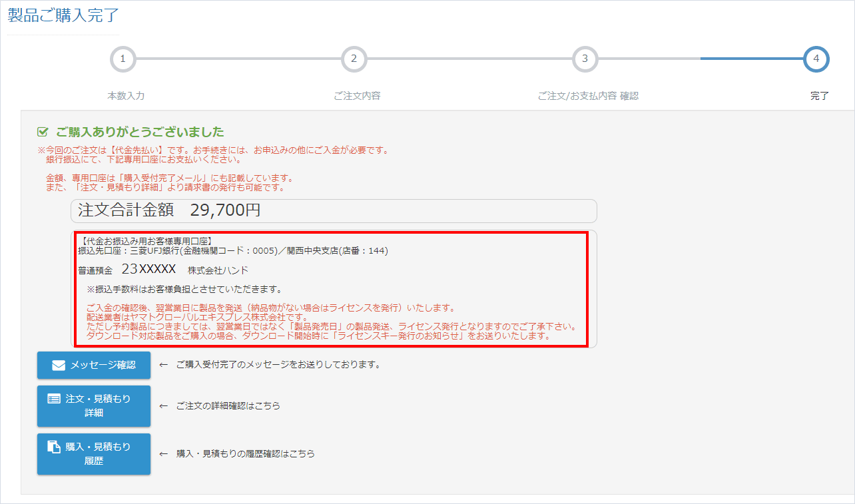This screenshot has width=855, height=504.
Task: Select step circle 3 in the progress bar
Action: [585, 59]
